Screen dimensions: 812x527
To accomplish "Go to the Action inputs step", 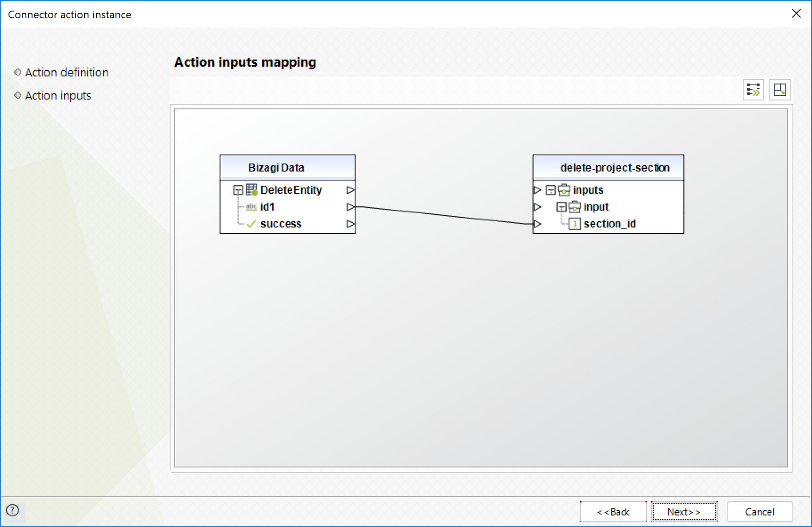I will pos(58,96).
